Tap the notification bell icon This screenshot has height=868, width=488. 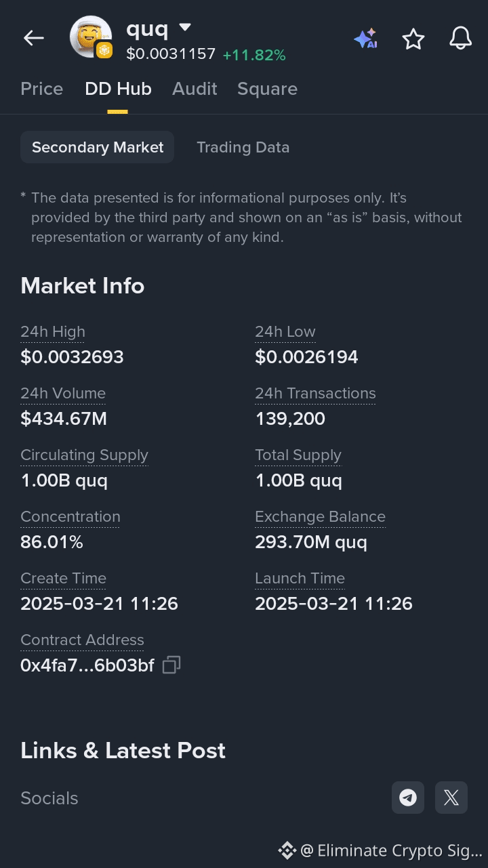461,39
